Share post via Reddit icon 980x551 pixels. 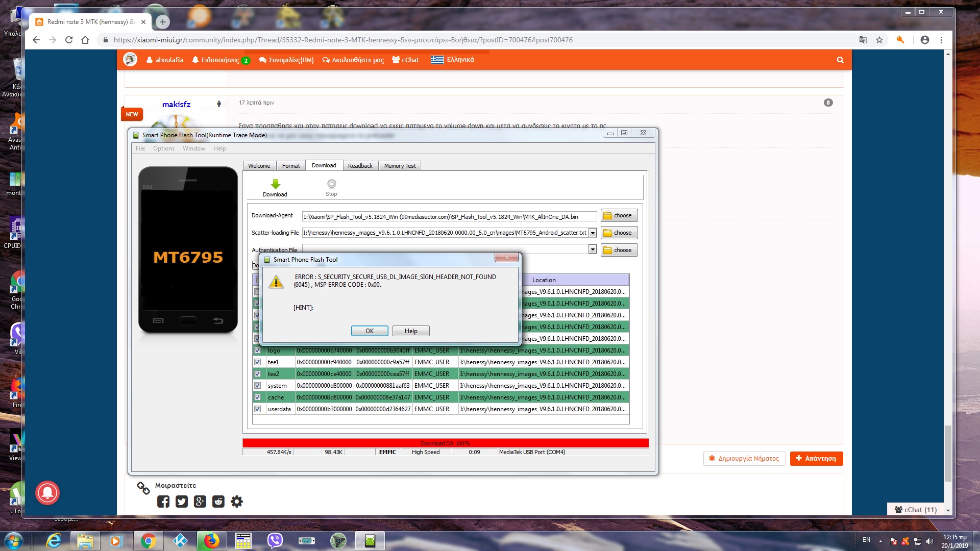[x=218, y=502]
